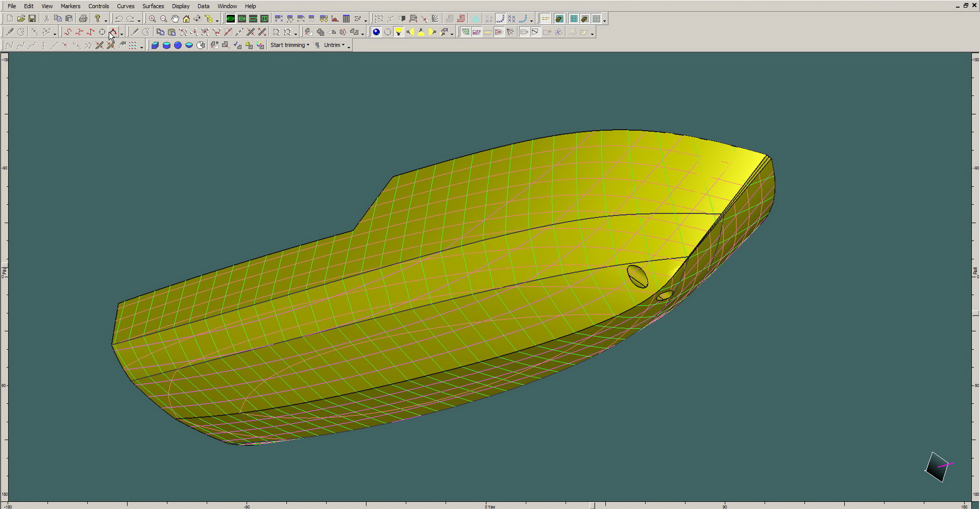Click the Redo arrow icon

coord(130,19)
